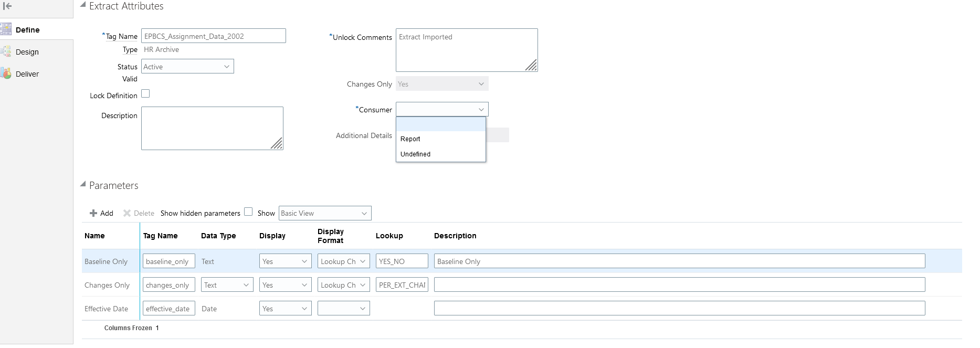This screenshot has width=980, height=348.
Task: Click the Add parameter plus icon
Action: click(93, 213)
